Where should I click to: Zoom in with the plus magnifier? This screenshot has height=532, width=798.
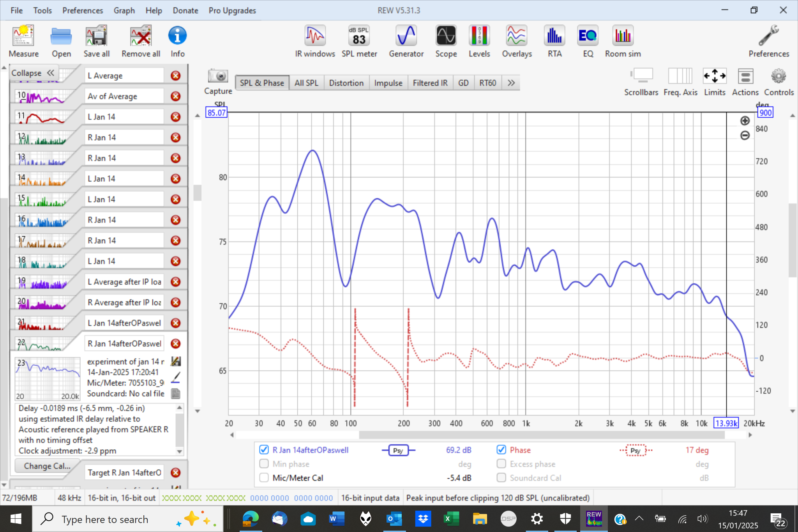[745, 121]
